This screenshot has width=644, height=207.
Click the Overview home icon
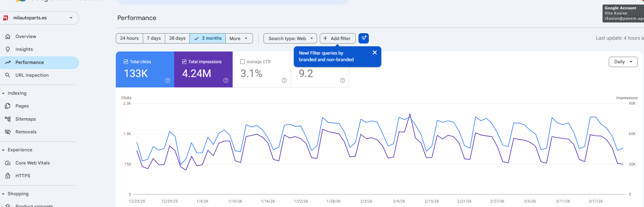(x=8, y=37)
